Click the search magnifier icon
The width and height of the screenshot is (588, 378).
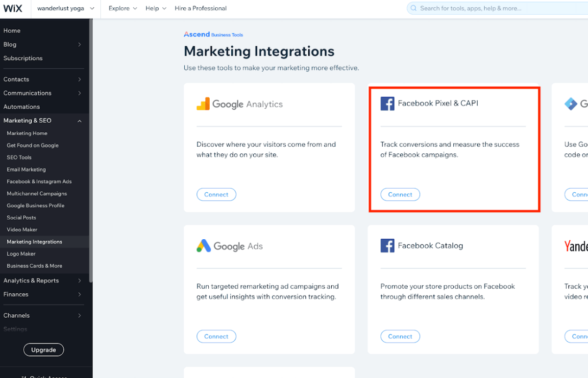(x=414, y=8)
